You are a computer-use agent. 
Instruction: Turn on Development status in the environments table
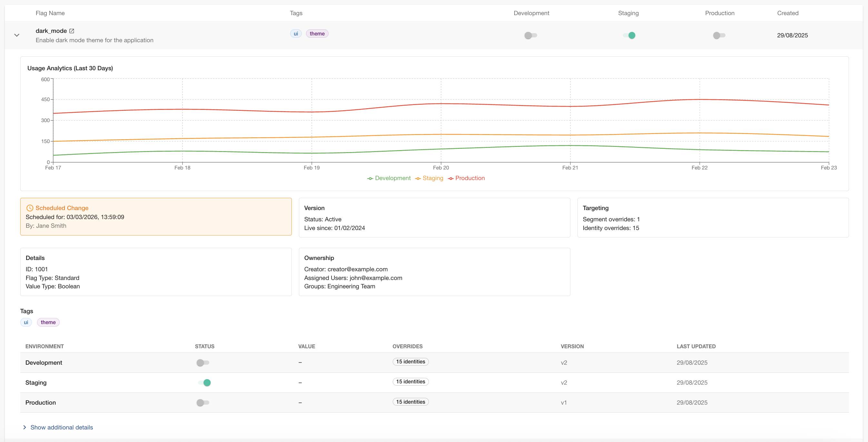click(203, 362)
